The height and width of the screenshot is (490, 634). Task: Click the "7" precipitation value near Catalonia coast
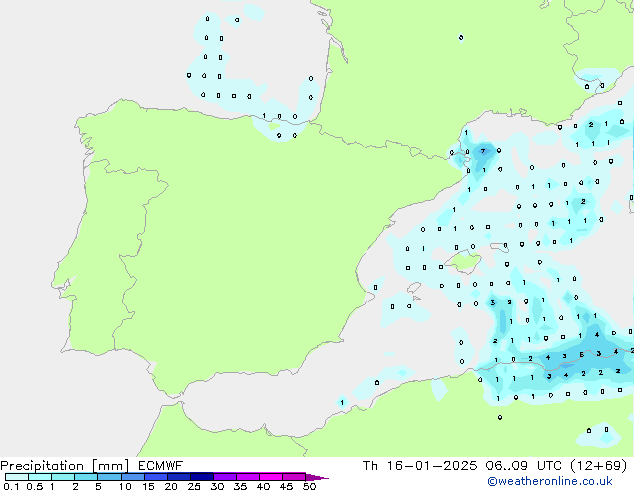[483, 151]
